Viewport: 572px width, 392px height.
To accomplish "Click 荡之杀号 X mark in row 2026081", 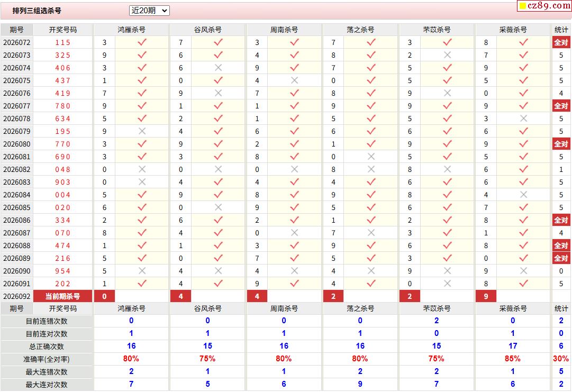I will tap(371, 157).
